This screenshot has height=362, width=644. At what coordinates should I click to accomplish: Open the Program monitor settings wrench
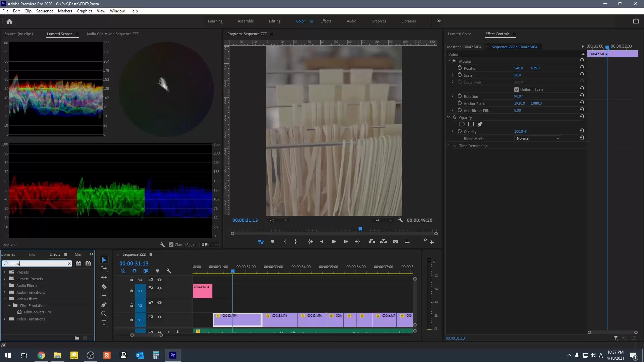coord(400,220)
